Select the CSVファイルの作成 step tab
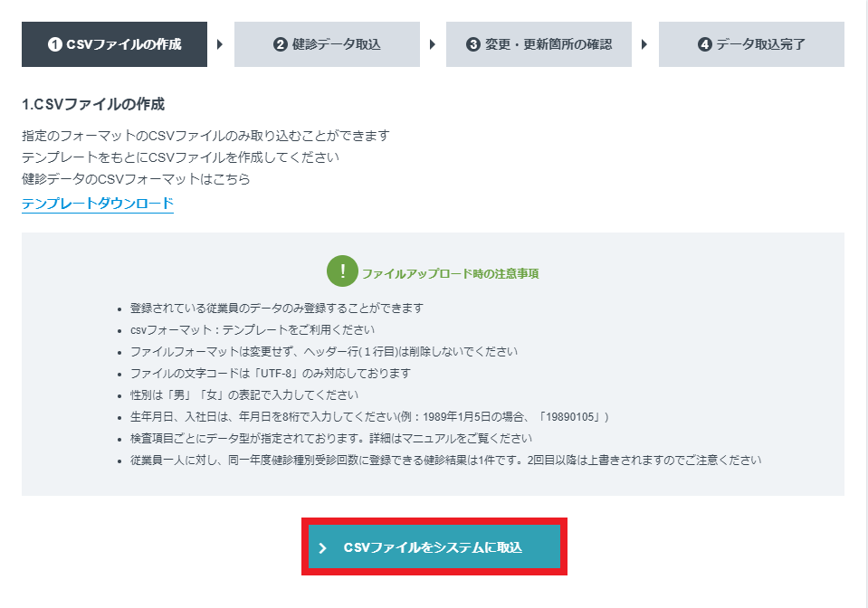This screenshot has width=868, height=608. click(x=113, y=43)
